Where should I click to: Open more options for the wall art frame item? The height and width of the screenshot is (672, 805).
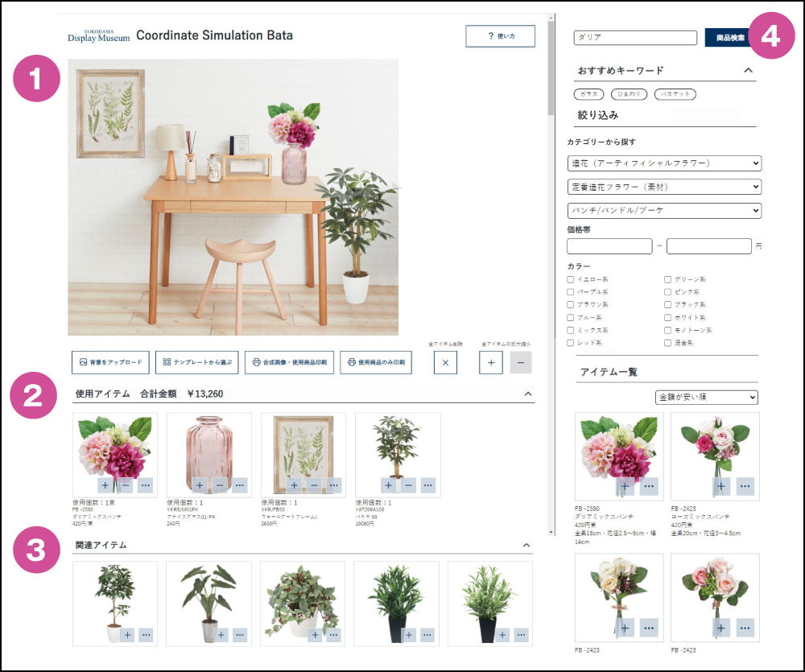tap(334, 485)
